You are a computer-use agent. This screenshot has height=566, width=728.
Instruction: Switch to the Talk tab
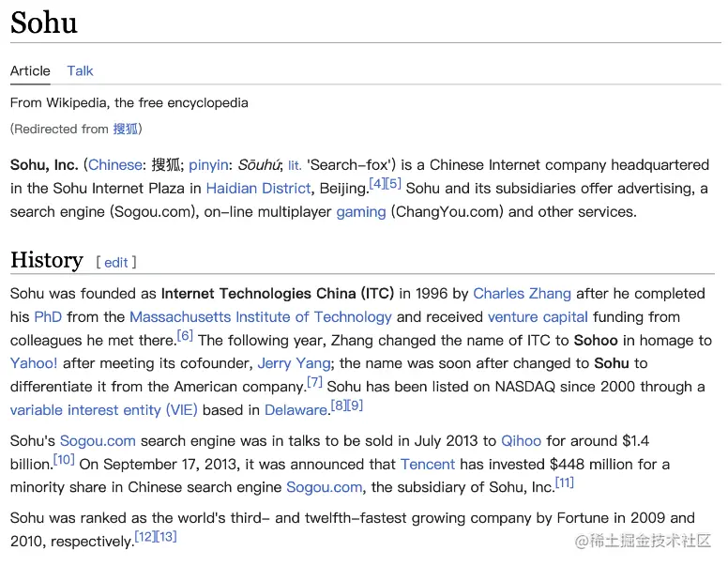click(80, 71)
